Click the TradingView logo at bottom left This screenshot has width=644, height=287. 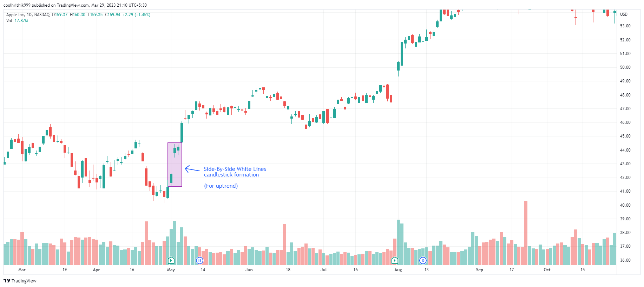pyautogui.click(x=20, y=281)
